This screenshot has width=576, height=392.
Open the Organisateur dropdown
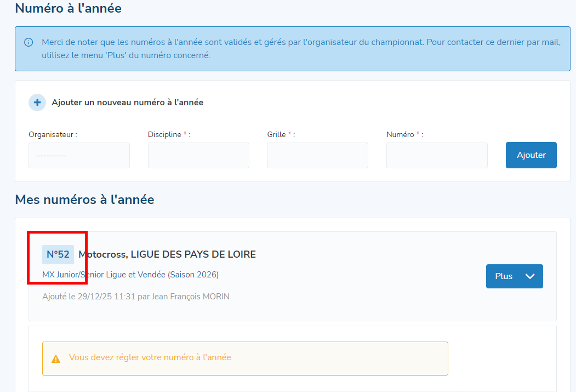(79, 156)
